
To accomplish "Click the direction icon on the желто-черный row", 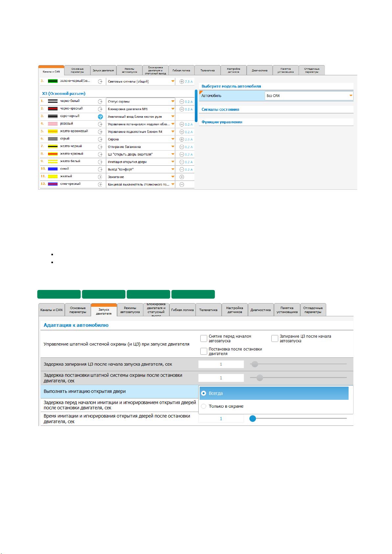I will [100, 147].
